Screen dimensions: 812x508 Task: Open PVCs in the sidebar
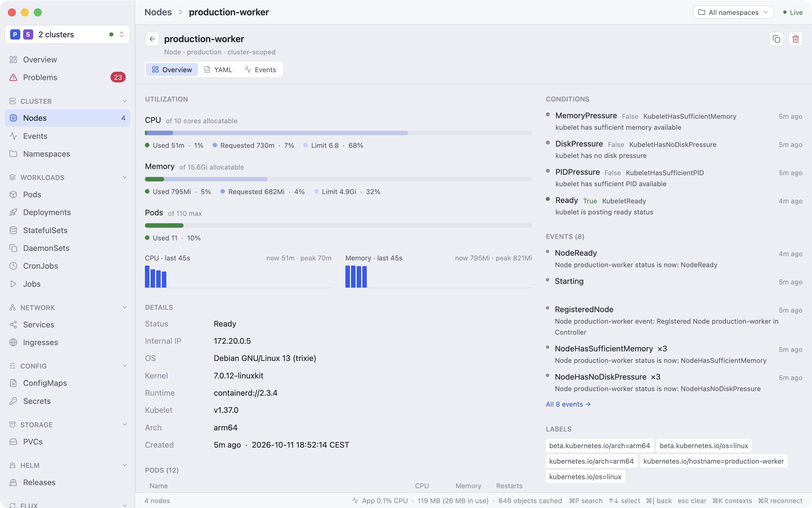point(67,441)
